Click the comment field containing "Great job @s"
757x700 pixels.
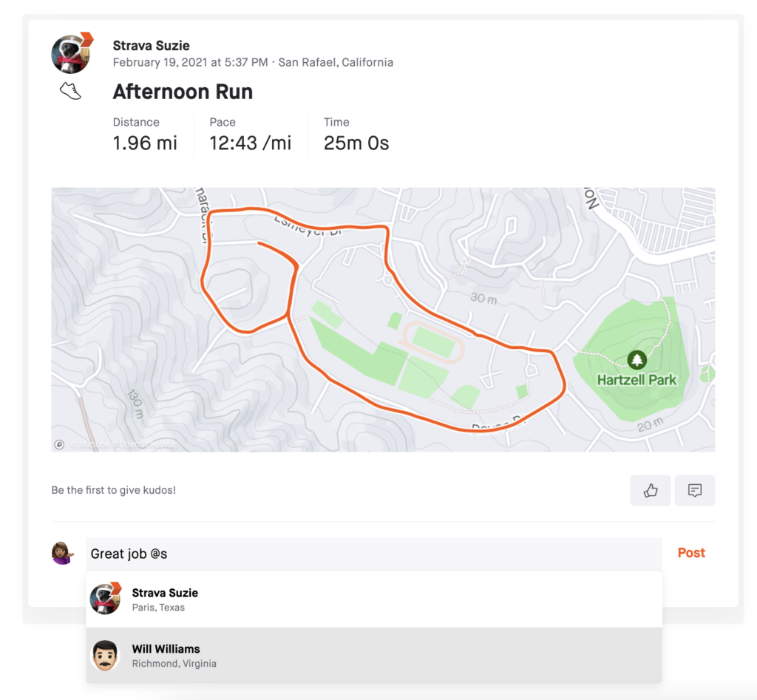[374, 554]
